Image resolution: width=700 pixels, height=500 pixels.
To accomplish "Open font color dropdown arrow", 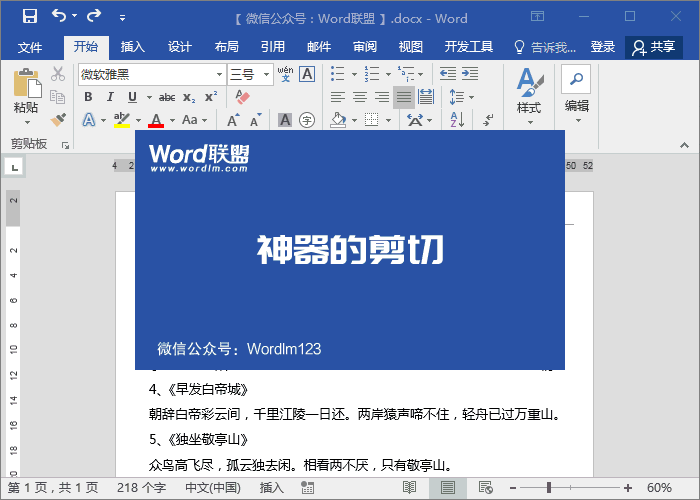I will tap(172, 120).
